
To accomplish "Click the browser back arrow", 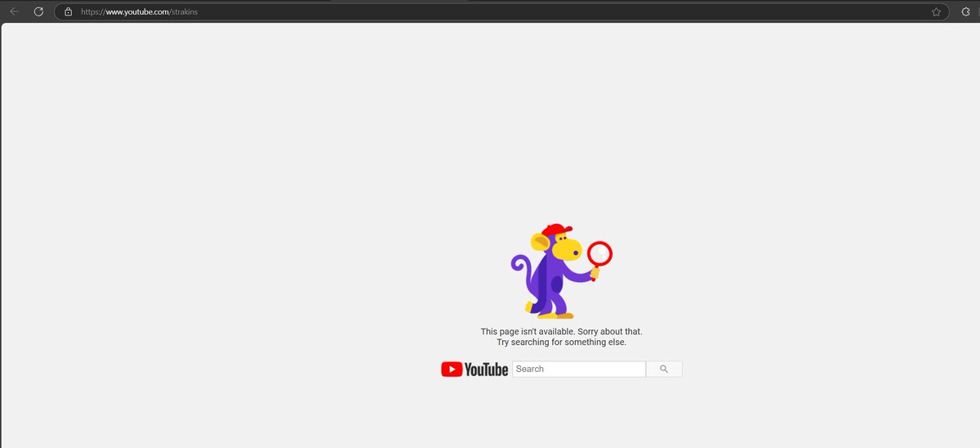I will point(14,11).
